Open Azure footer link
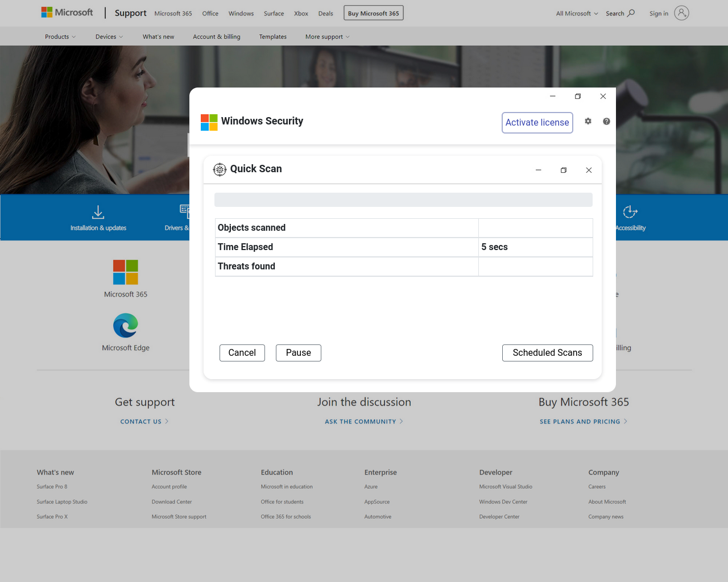This screenshot has width=728, height=582. tap(371, 487)
